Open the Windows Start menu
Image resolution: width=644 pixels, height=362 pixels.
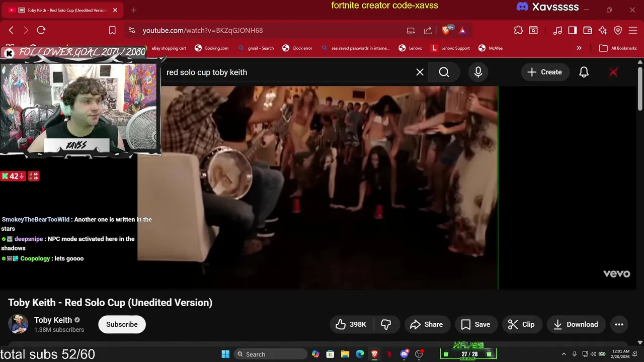225,354
